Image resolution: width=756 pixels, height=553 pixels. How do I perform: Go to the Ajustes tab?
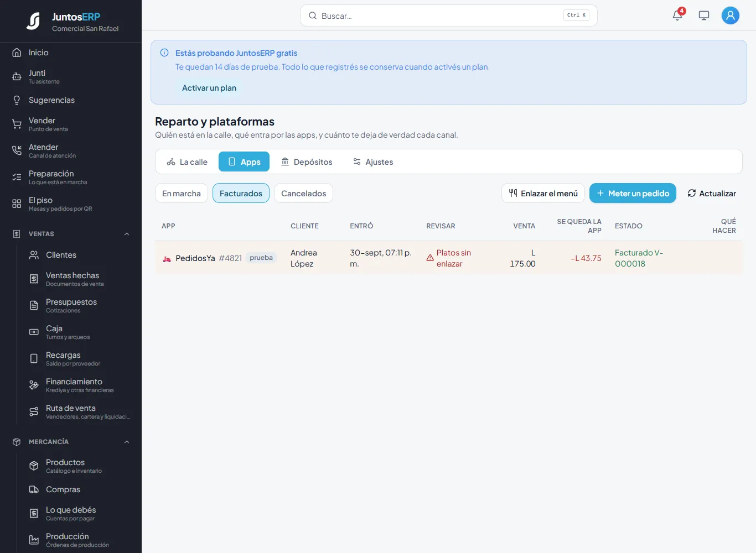pos(373,161)
